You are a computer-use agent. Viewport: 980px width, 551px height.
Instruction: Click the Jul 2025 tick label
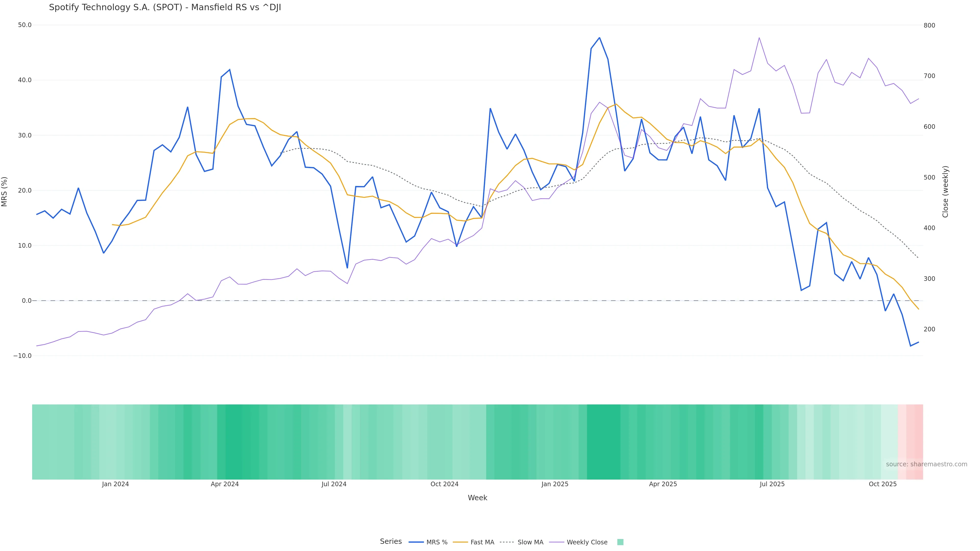click(772, 484)
